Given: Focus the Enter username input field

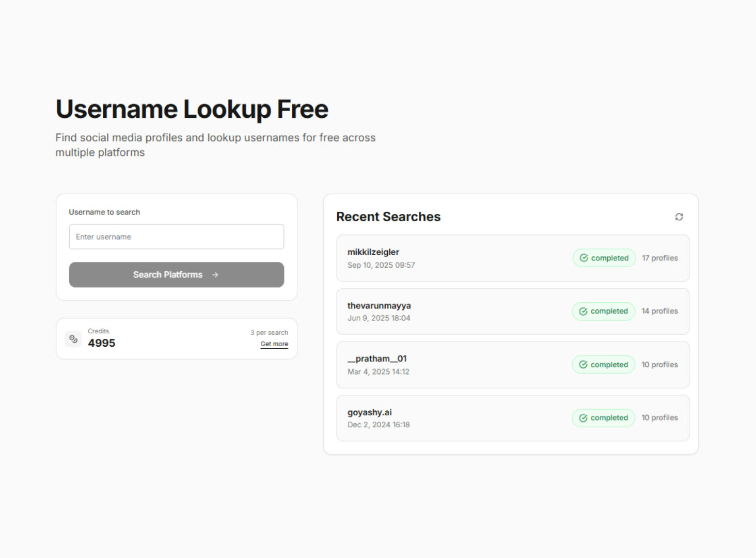Looking at the screenshot, I should [176, 237].
